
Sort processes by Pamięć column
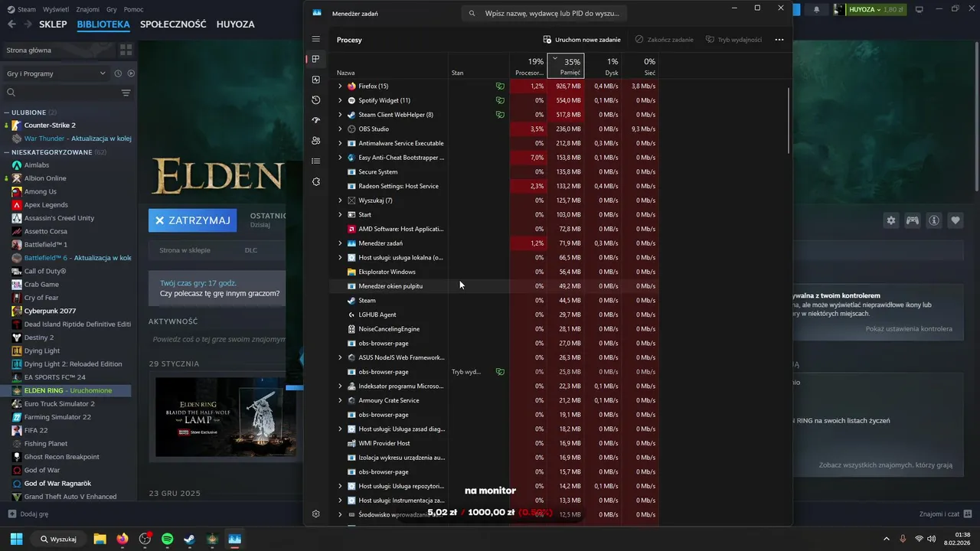tap(566, 66)
